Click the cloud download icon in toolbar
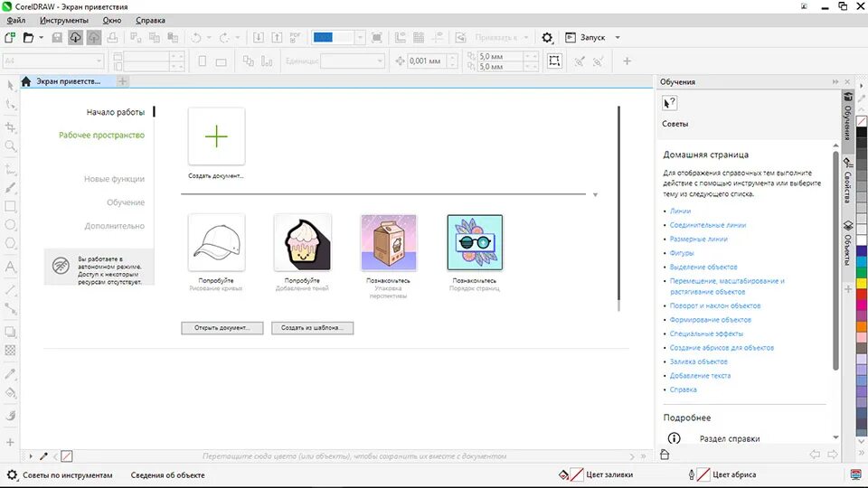This screenshot has width=868, height=488. pyautogui.click(x=75, y=38)
